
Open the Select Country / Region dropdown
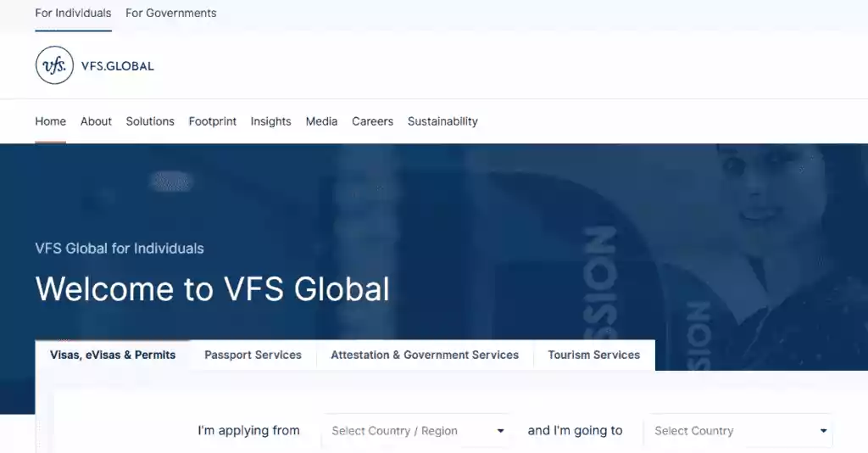tap(416, 431)
